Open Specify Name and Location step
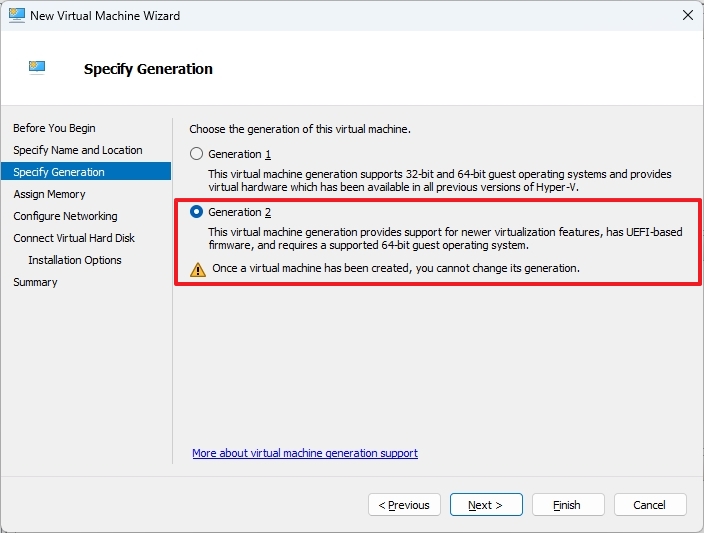Image resolution: width=704 pixels, height=533 pixels. [77, 150]
